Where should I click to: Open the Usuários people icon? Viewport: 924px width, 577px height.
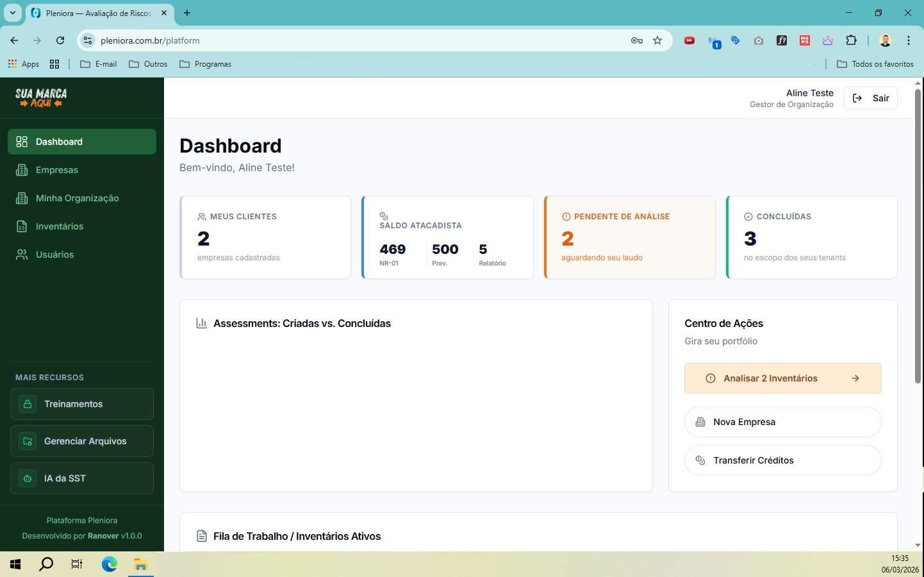[x=21, y=255]
